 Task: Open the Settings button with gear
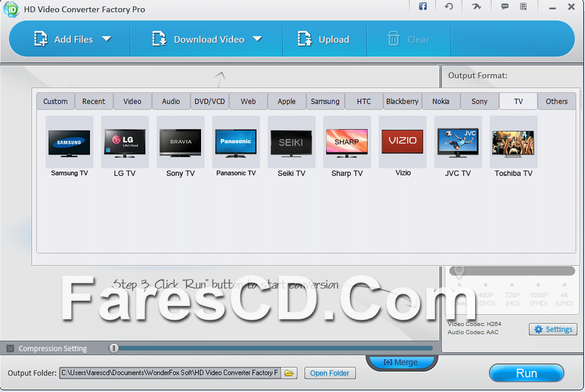[553, 329]
